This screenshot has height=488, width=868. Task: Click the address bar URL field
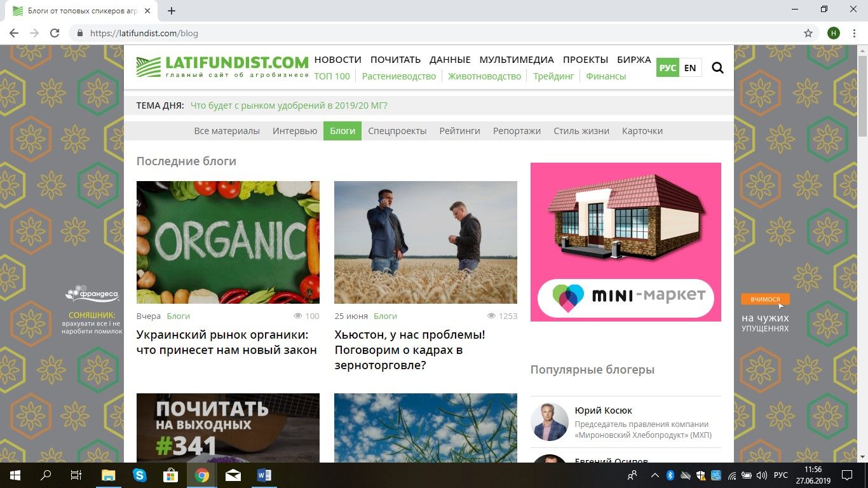tap(438, 33)
